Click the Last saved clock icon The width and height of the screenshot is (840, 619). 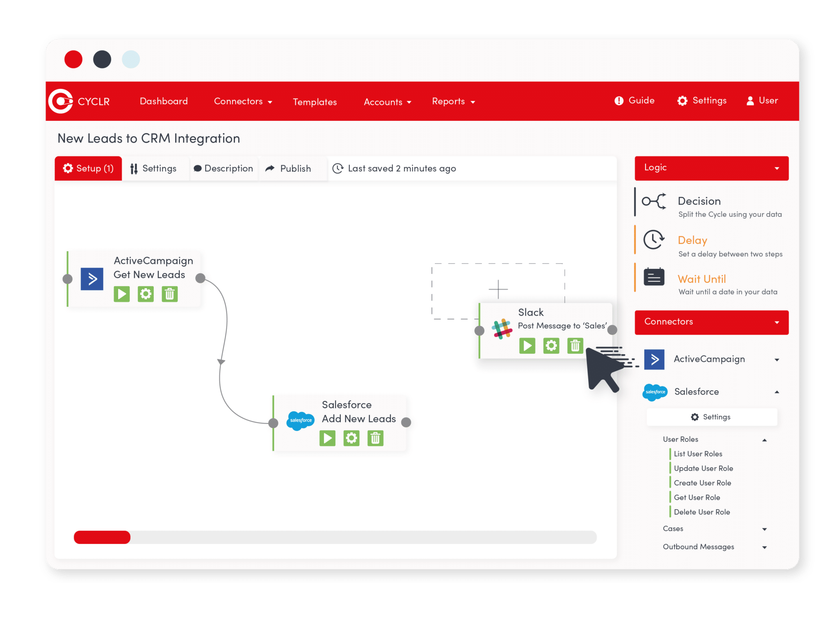[x=338, y=168]
